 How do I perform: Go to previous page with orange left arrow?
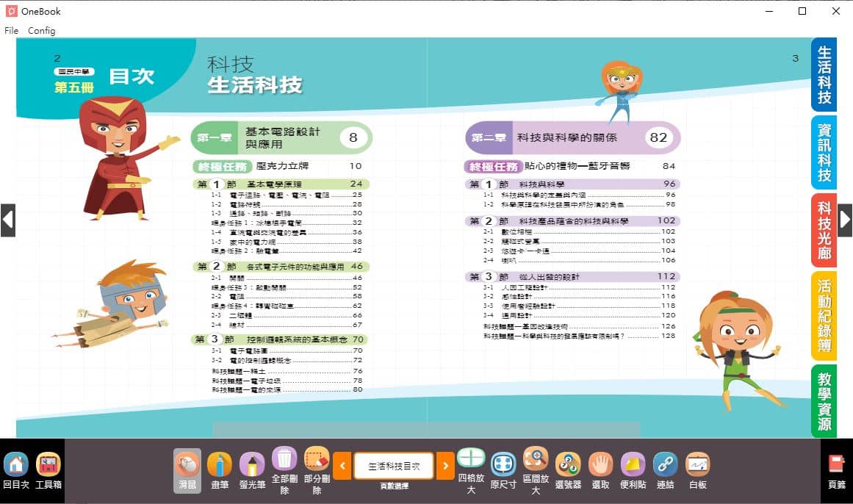(x=342, y=466)
